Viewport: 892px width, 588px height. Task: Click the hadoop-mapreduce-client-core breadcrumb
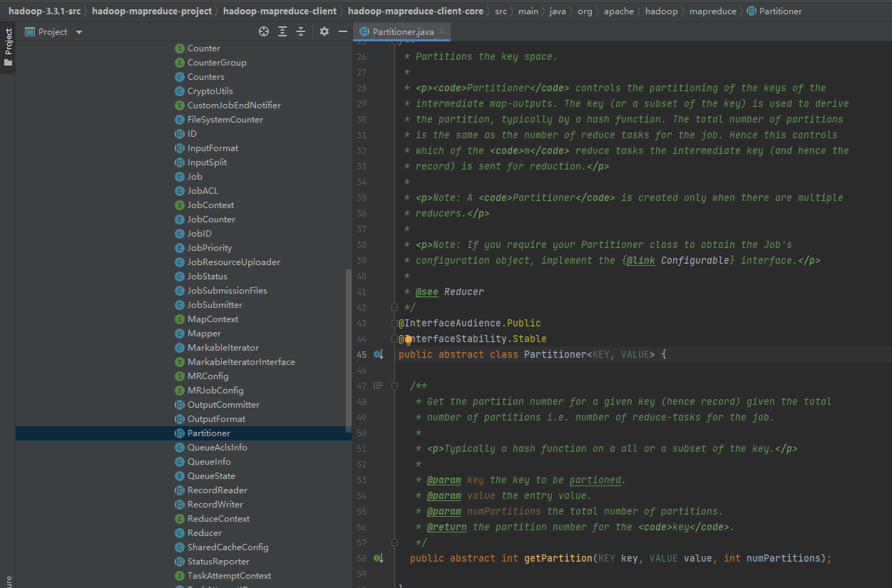coord(415,11)
